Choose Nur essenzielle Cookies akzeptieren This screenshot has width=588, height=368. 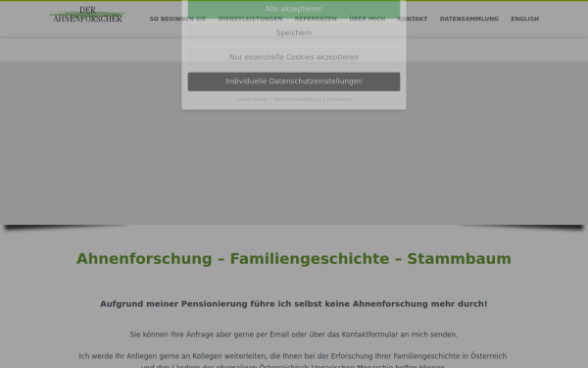pyautogui.click(x=294, y=57)
